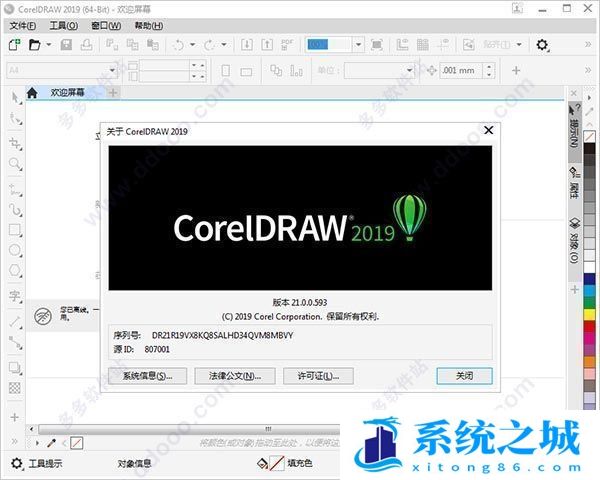
Task: Expand the Undo history dropdown arrow
Action: (x=192, y=45)
